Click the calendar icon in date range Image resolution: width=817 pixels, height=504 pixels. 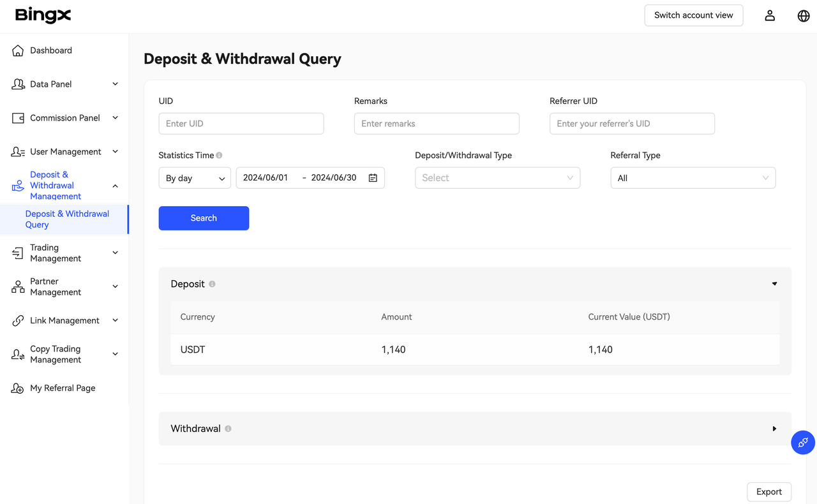click(x=373, y=178)
